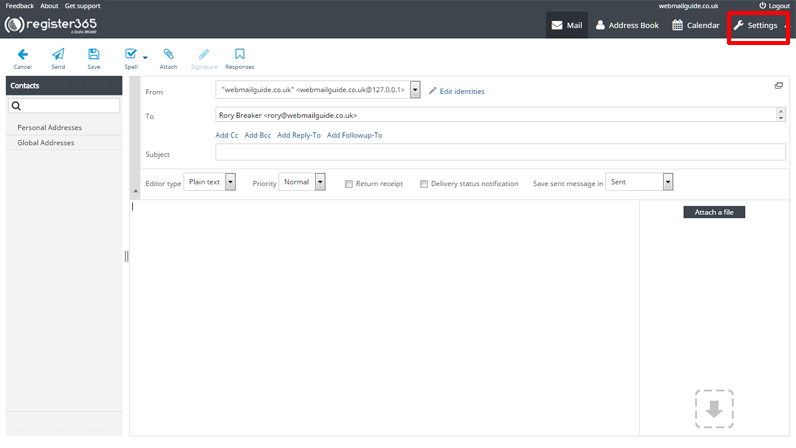This screenshot has width=796, height=448.
Task: Send the message with paper plane icon
Action: tap(58, 54)
